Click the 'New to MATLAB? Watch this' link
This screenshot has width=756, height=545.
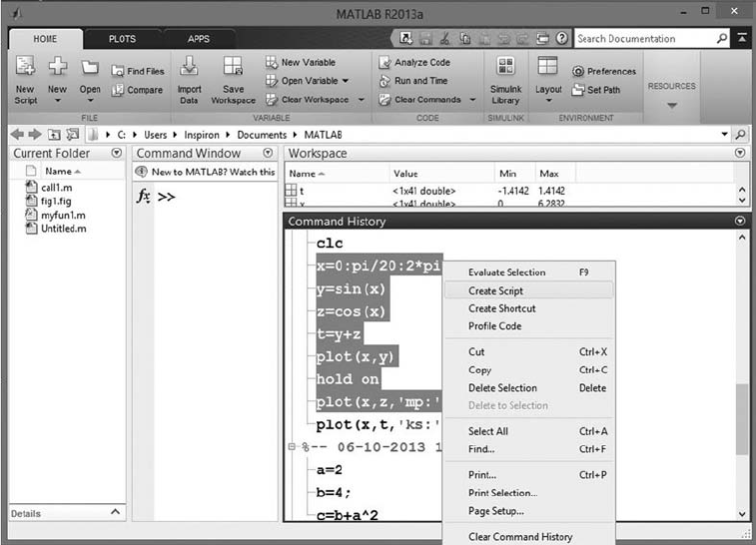[x=213, y=172]
